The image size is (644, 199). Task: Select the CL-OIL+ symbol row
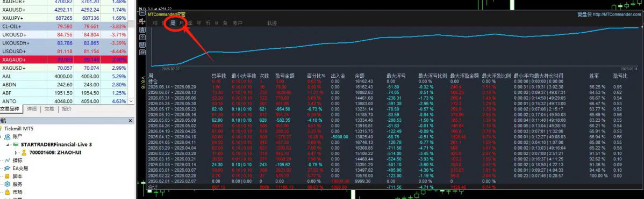[x=63, y=26]
